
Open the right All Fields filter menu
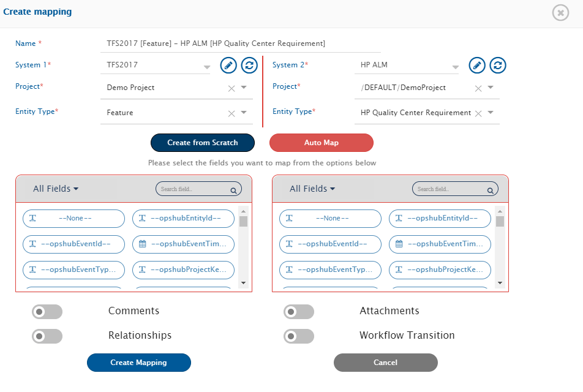tap(312, 189)
